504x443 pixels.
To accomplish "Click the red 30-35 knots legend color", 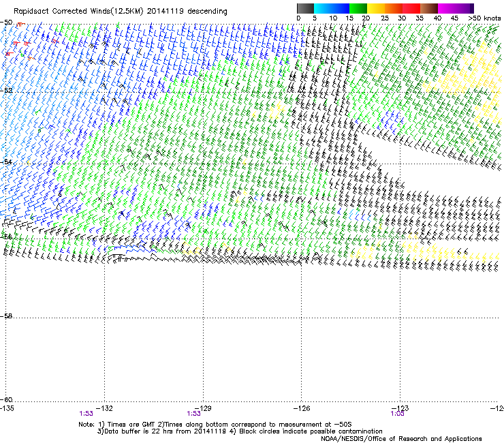I will tap(411, 8).
